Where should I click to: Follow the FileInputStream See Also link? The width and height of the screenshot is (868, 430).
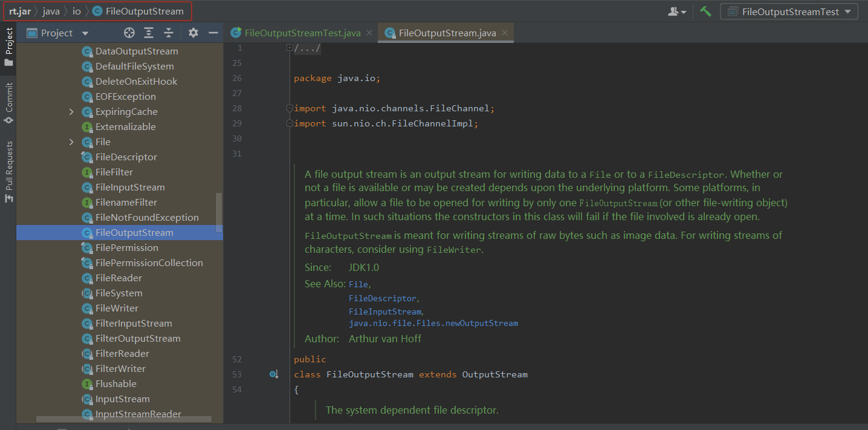pos(384,311)
